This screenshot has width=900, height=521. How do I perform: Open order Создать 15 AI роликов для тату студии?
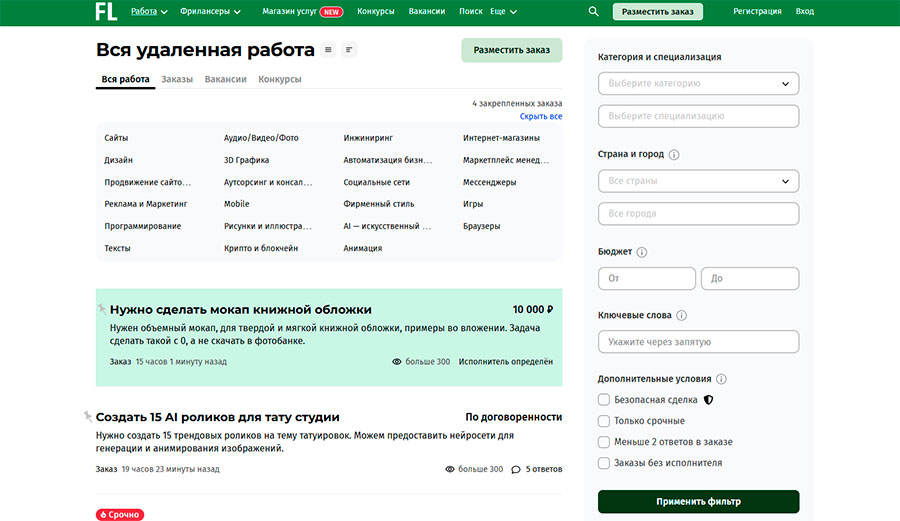[218, 417]
